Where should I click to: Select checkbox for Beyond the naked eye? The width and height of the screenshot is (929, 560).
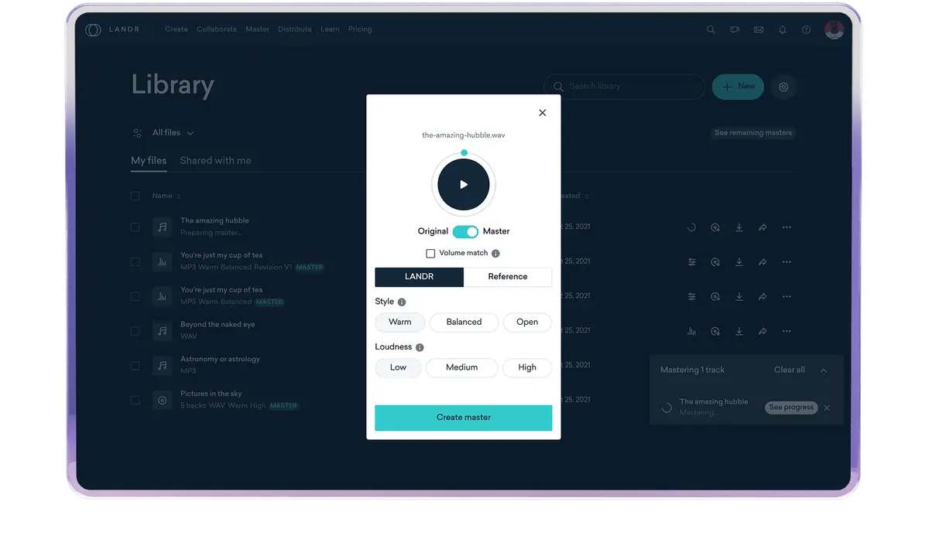point(135,331)
